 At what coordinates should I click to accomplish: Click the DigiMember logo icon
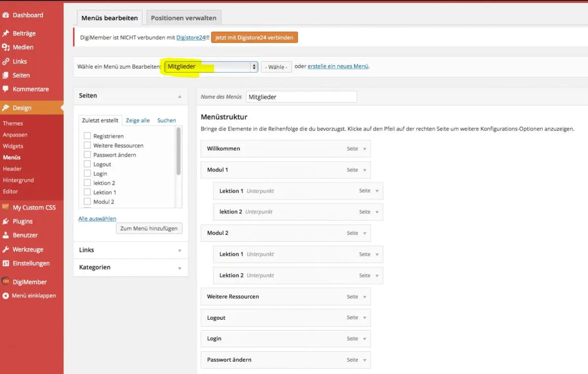point(5,281)
